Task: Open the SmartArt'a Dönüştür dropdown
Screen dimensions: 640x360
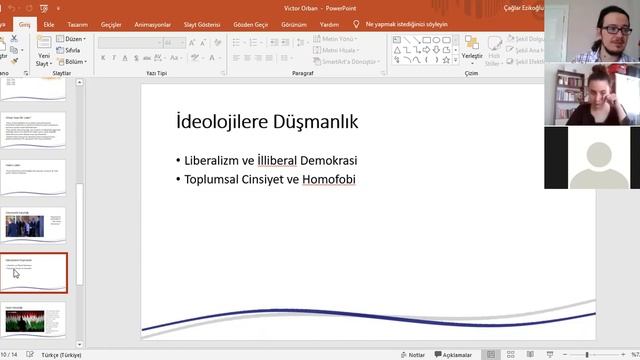Action: tap(347, 62)
